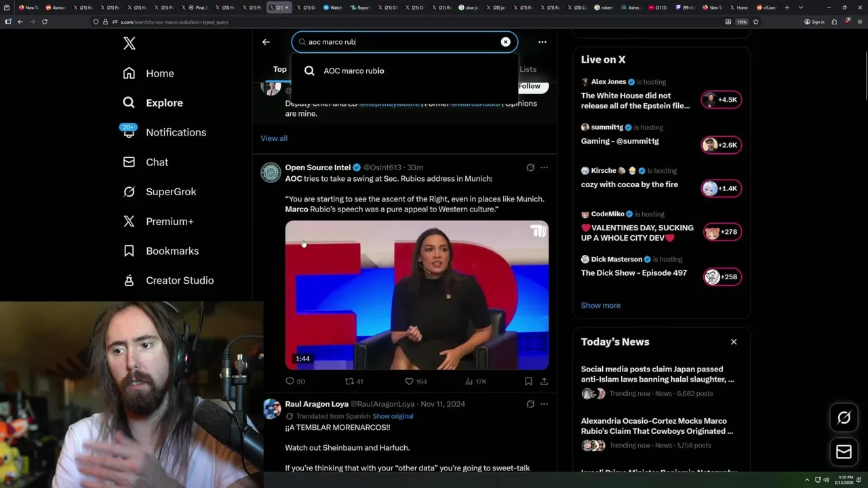Open Open Source Intel avatar
Image resolution: width=868 pixels, height=488 pixels.
pyautogui.click(x=271, y=173)
